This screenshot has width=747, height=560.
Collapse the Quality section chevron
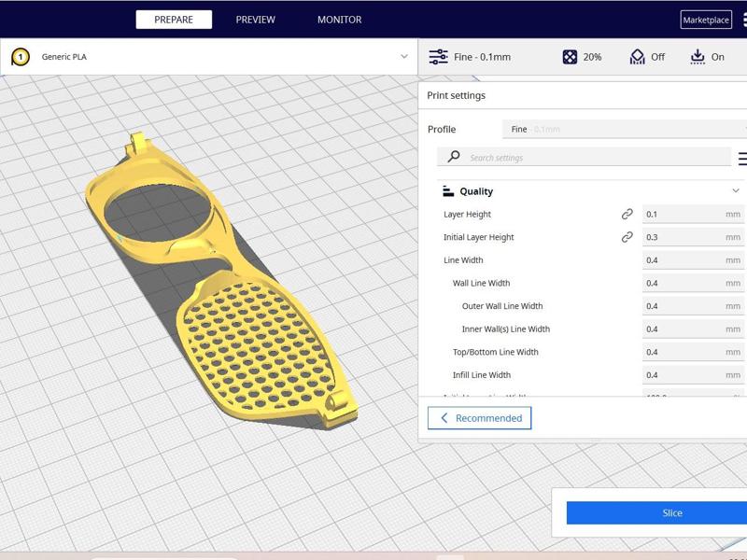click(x=736, y=190)
